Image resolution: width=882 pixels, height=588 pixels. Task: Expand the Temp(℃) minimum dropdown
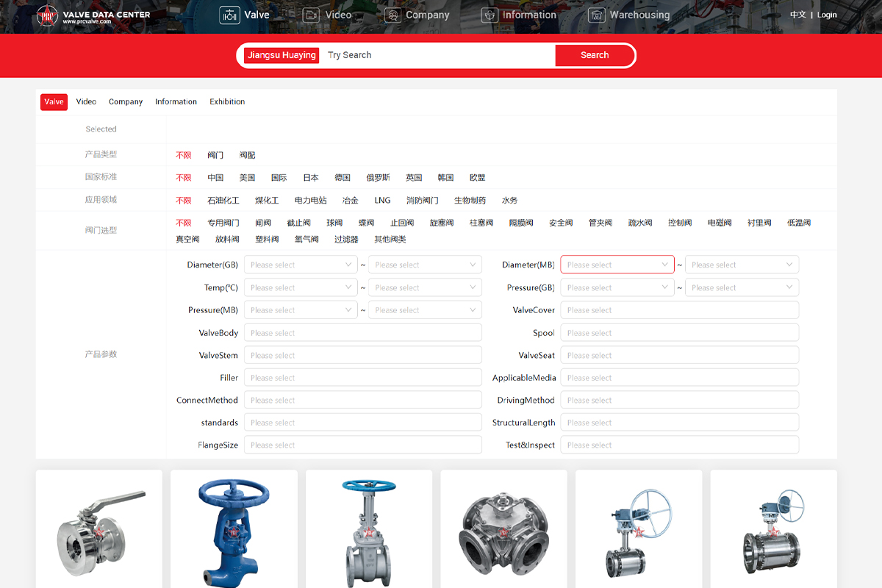[x=300, y=287]
